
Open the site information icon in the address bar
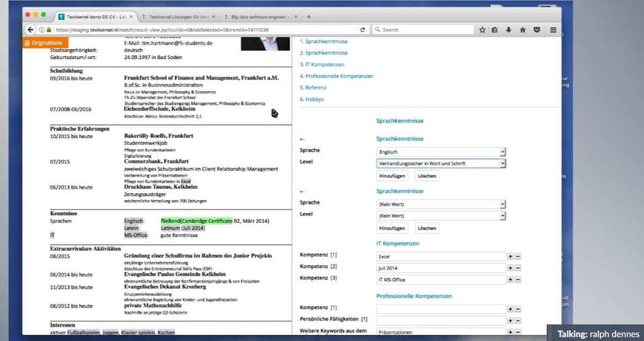coord(42,30)
